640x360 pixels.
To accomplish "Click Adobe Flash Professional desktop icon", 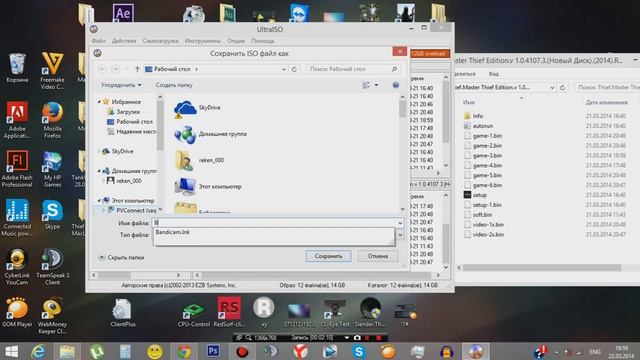I will (x=17, y=169).
